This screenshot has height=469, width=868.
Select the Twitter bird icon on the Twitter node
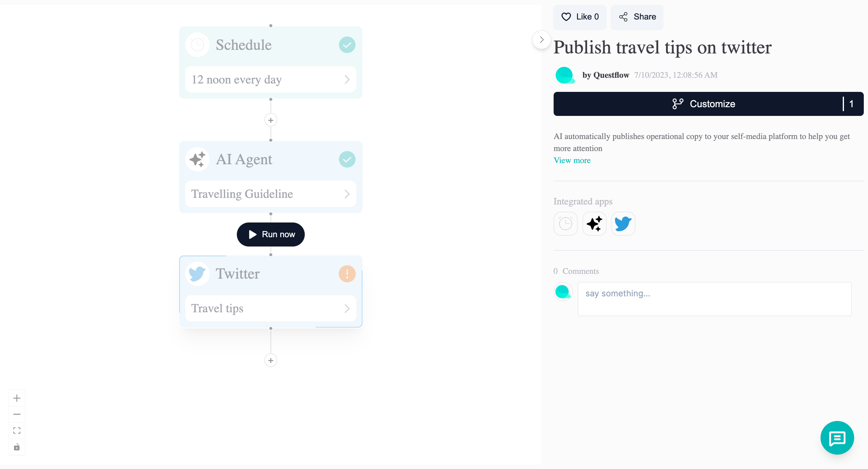[197, 274]
